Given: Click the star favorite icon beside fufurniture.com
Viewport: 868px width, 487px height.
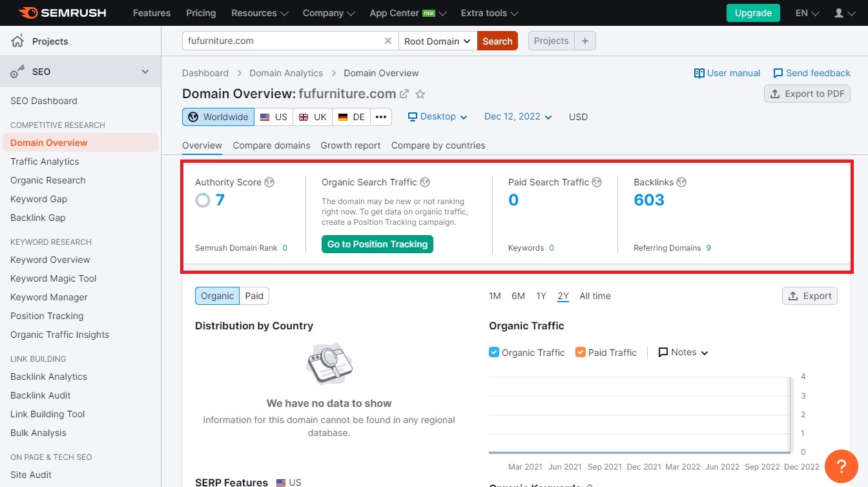Looking at the screenshot, I should pyautogui.click(x=420, y=94).
